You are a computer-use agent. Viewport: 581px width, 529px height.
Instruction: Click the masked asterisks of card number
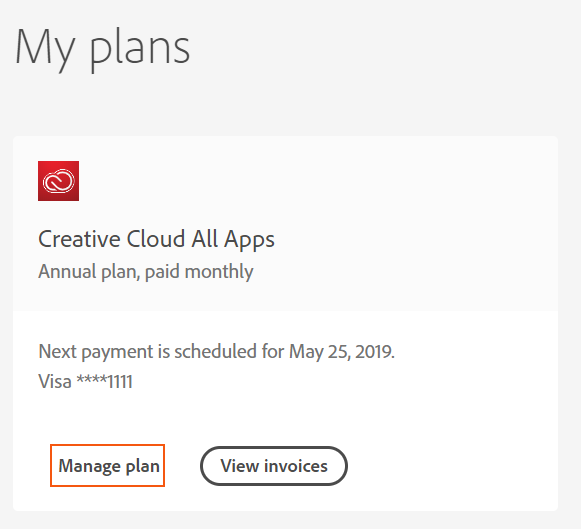pyautogui.click(x=91, y=380)
